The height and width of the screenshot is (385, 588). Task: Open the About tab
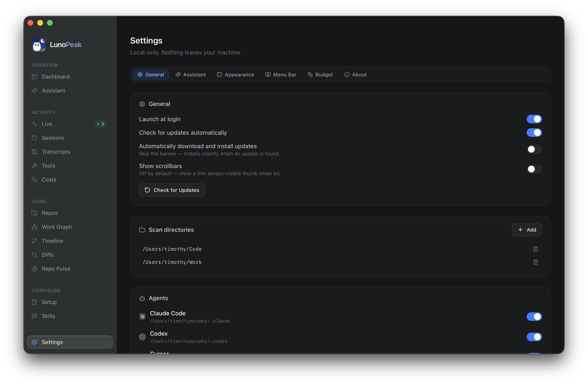(x=355, y=75)
